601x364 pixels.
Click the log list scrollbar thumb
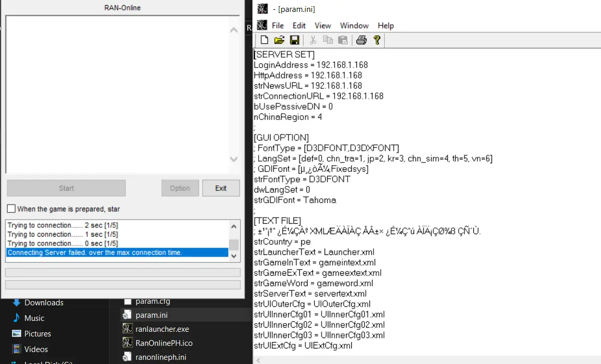pyautogui.click(x=234, y=244)
